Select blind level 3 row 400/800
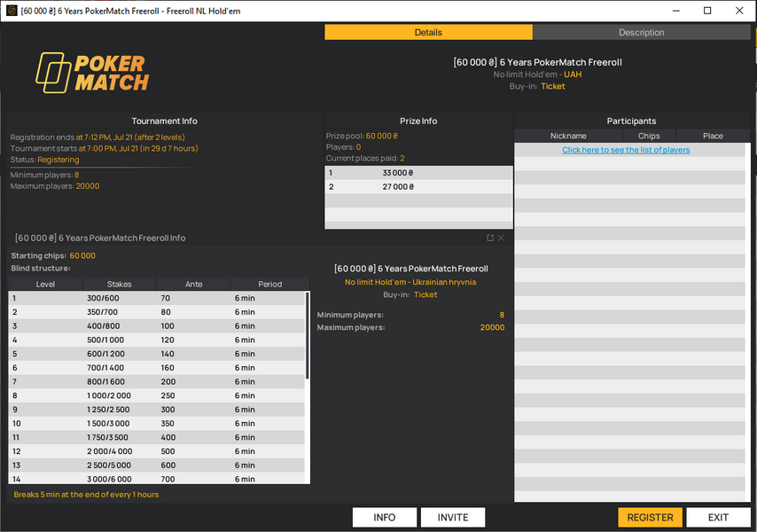Screen dimensions: 757x532 point(157,326)
